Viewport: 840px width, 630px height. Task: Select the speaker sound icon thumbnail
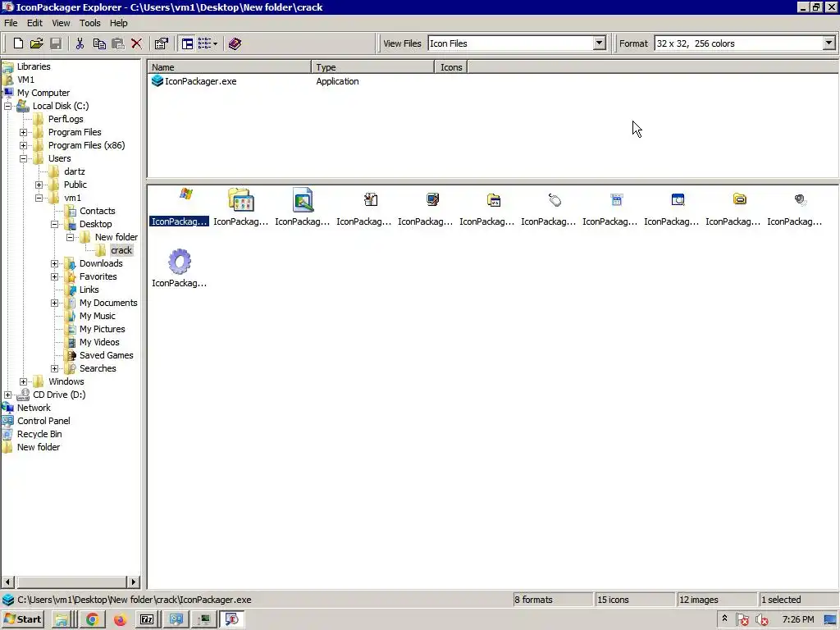pos(801,200)
